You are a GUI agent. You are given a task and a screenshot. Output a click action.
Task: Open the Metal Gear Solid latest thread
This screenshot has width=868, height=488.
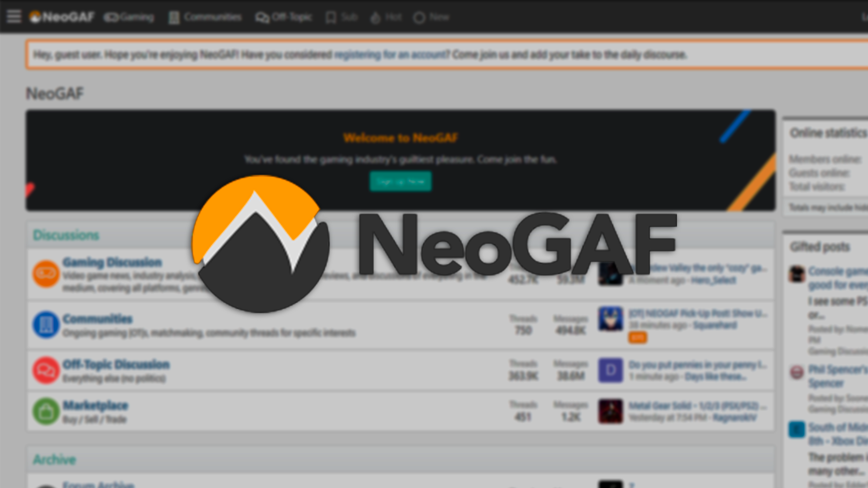[x=694, y=406]
